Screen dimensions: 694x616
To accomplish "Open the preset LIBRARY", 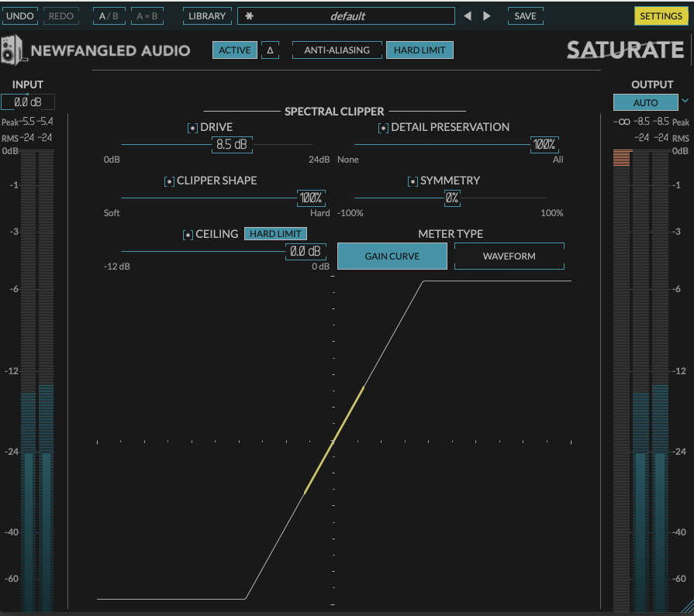I will [206, 15].
